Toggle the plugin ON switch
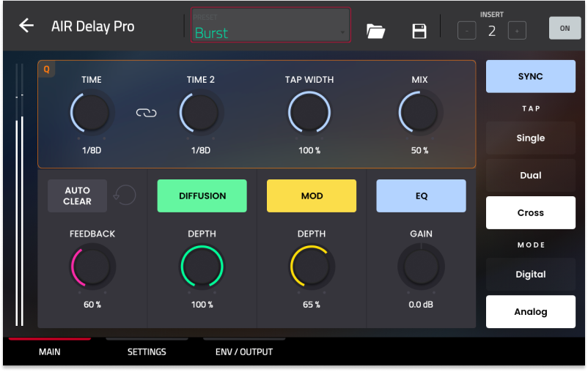Screen dimensions: 588x372 pyautogui.click(x=565, y=28)
